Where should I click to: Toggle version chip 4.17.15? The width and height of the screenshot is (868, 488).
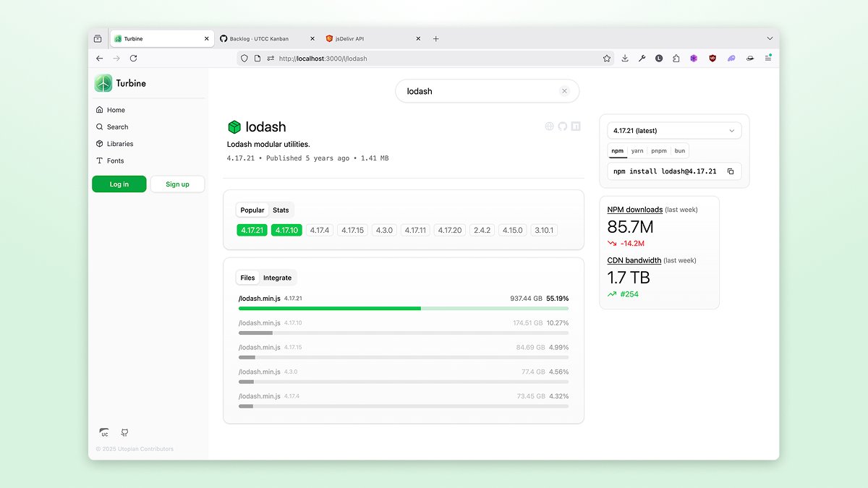coord(352,231)
